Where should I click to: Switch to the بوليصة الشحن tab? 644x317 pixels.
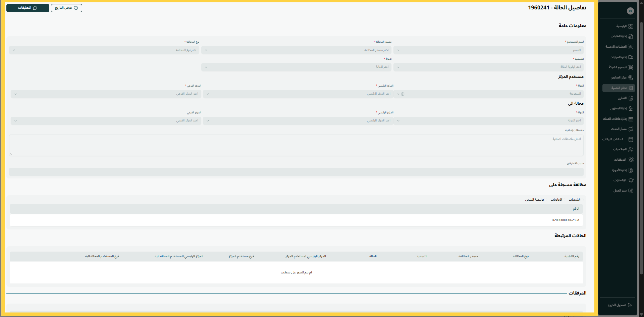(534, 200)
